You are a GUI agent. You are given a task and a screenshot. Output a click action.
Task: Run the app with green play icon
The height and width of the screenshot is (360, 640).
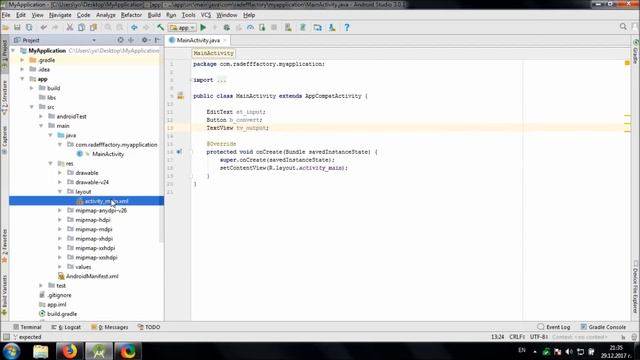(x=203, y=27)
